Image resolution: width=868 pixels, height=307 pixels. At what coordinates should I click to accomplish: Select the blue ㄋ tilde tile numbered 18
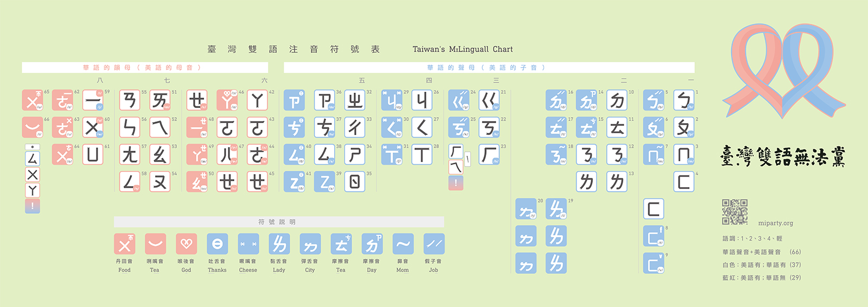[556, 155]
